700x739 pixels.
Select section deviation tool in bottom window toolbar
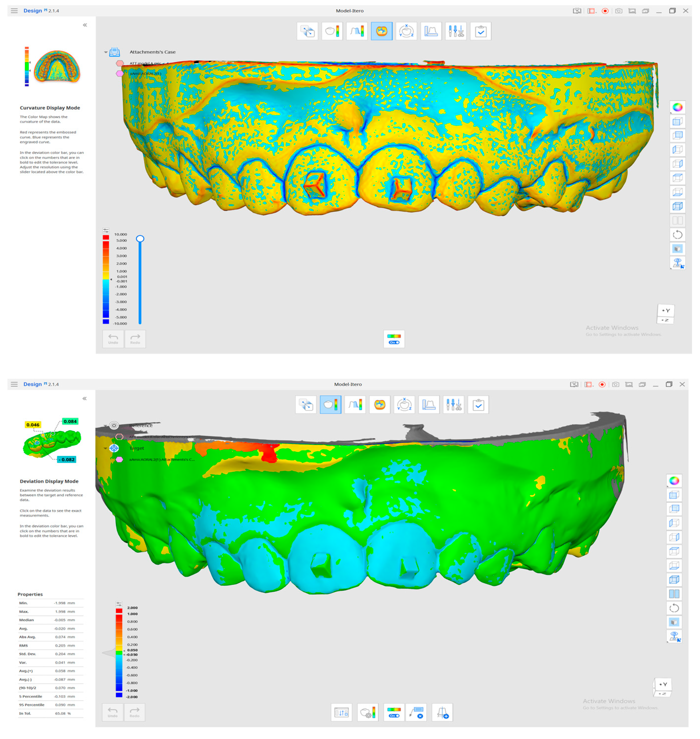pyautogui.click(x=355, y=404)
